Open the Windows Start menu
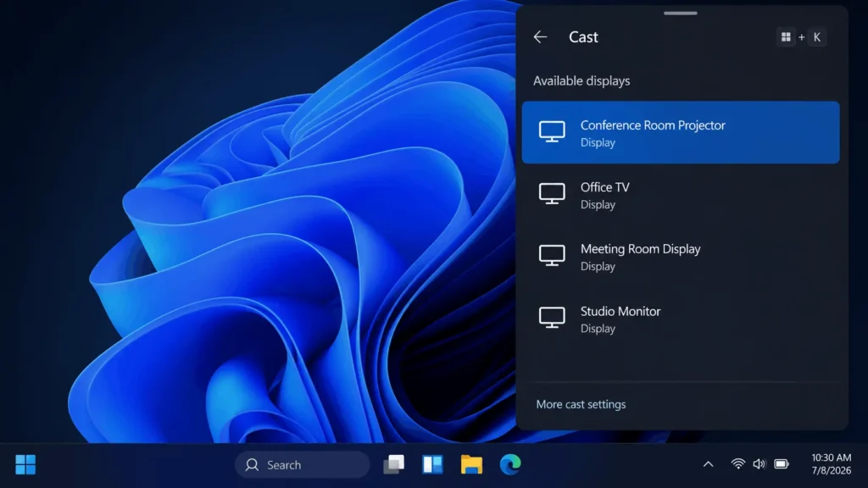The image size is (868, 488). tap(25, 465)
